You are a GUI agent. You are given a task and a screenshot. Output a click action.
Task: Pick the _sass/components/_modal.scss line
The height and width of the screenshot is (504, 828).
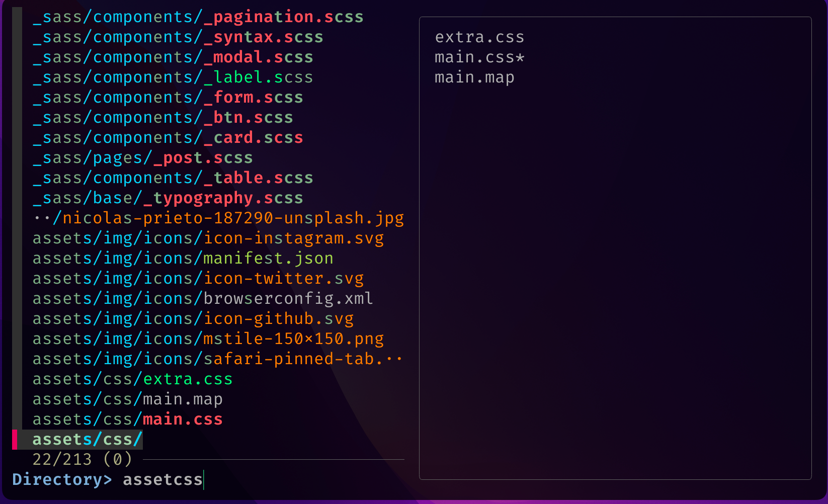click(173, 57)
